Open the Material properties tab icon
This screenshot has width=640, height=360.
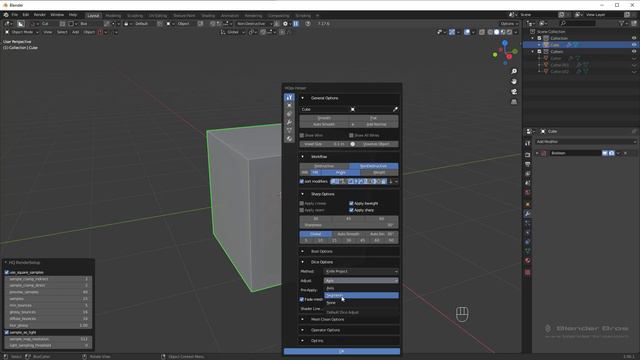527,260
